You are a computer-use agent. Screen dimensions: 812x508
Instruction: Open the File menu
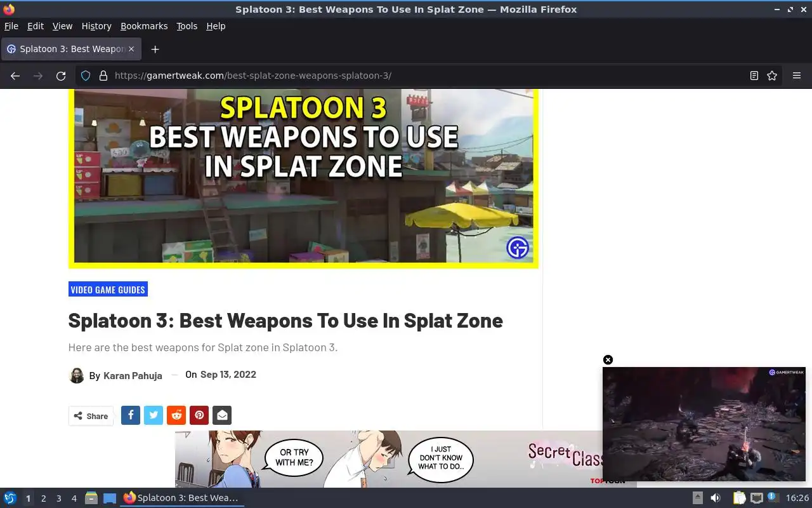11,26
